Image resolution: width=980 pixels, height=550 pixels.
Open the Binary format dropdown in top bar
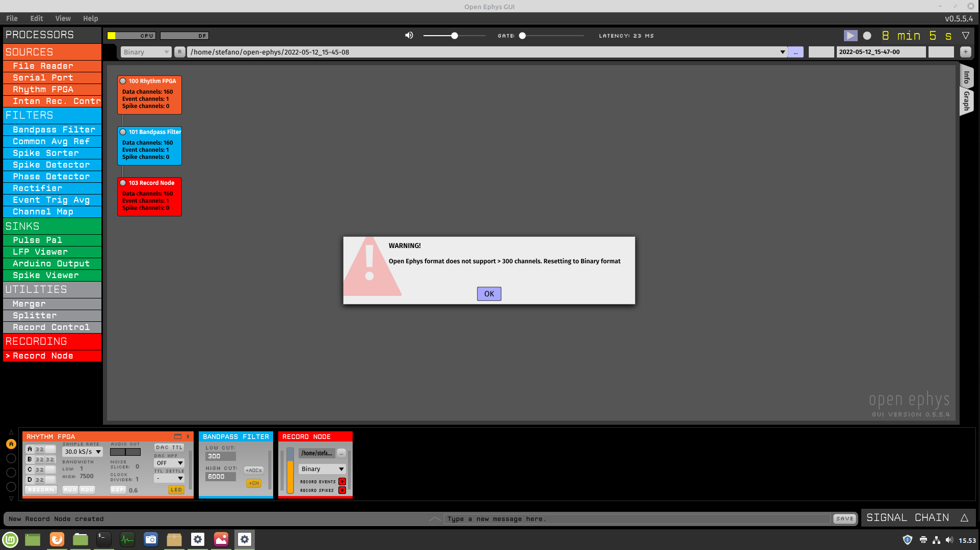point(146,52)
